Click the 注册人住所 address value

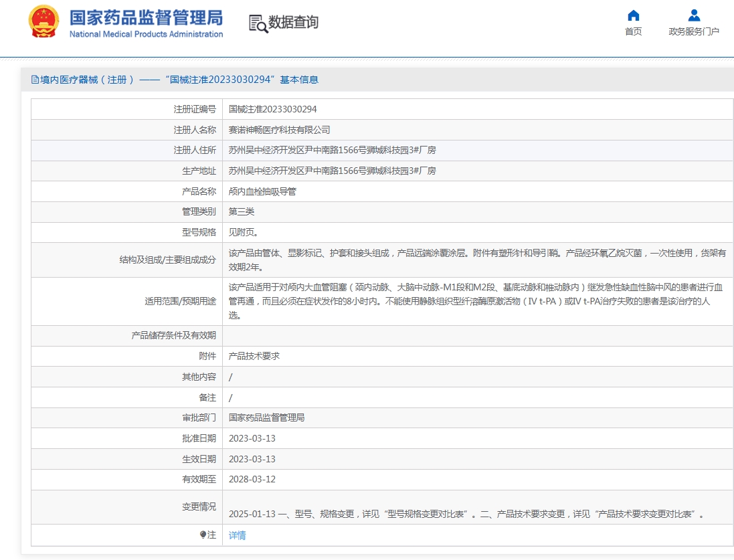point(332,150)
